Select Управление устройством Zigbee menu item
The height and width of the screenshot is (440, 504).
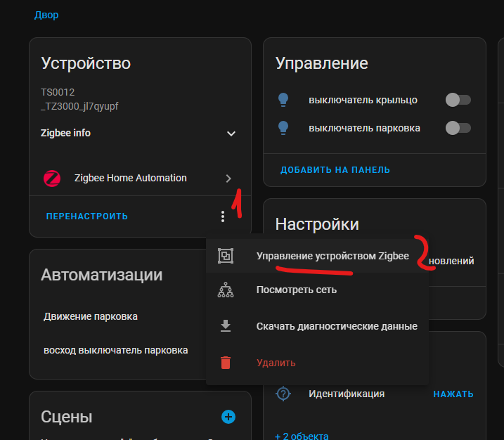coord(332,256)
